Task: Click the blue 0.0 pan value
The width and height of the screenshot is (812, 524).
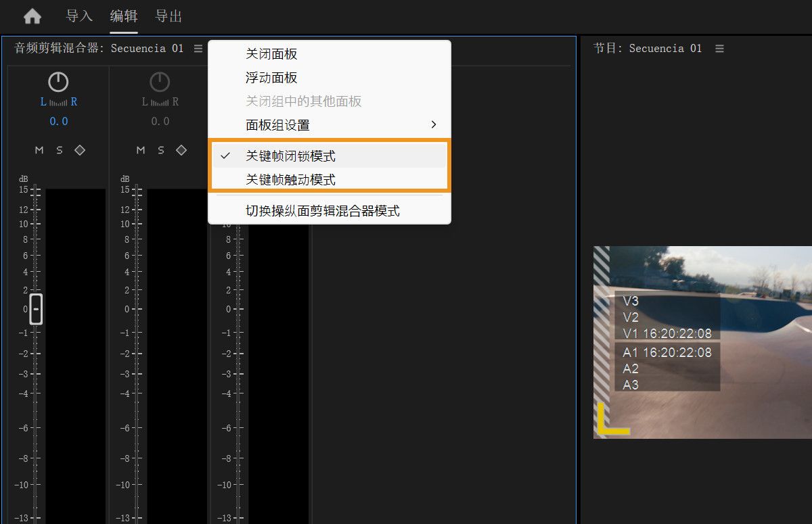Action: [58, 122]
